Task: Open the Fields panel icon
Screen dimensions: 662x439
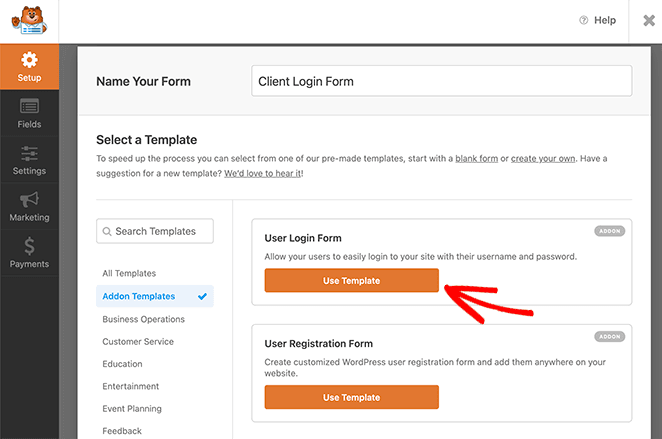Action: tap(29, 107)
